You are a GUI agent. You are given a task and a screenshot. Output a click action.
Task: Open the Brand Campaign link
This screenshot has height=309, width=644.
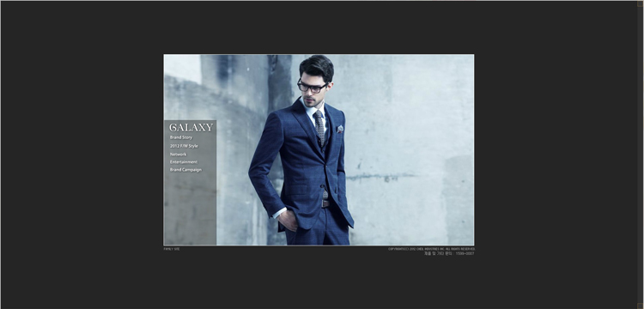point(185,170)
